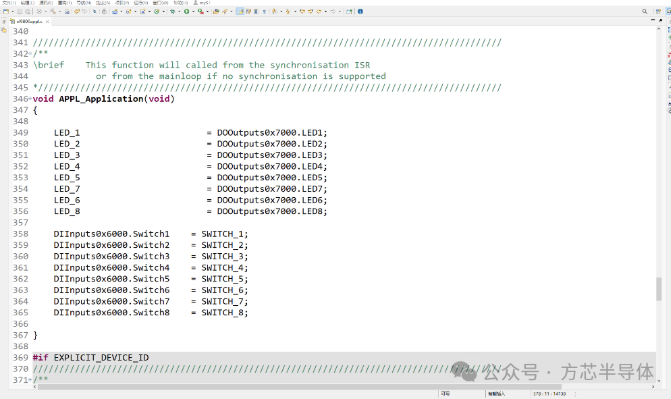
Task: Click line number 357 in gutter
Action: pos(21,223)
